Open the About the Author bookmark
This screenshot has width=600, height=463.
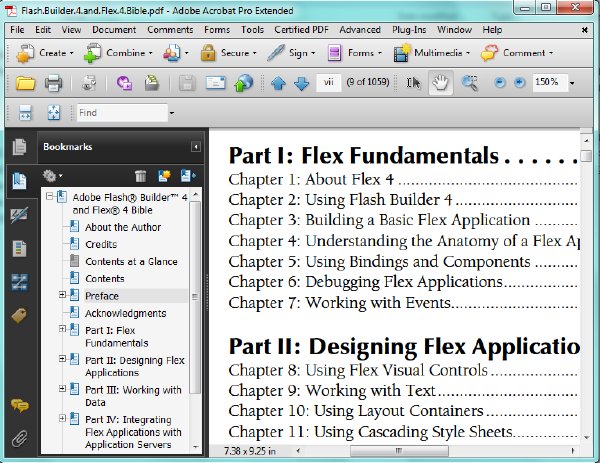pyautogui.click(x=123, y=227)
